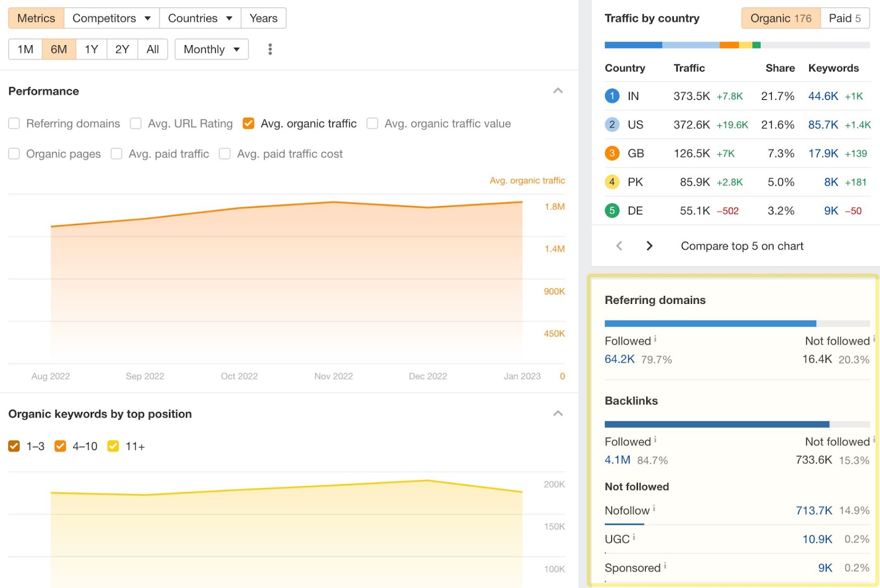Select the Organic traffic tab
The width and height of the screenshot is (880, 588).
(780, 18)
